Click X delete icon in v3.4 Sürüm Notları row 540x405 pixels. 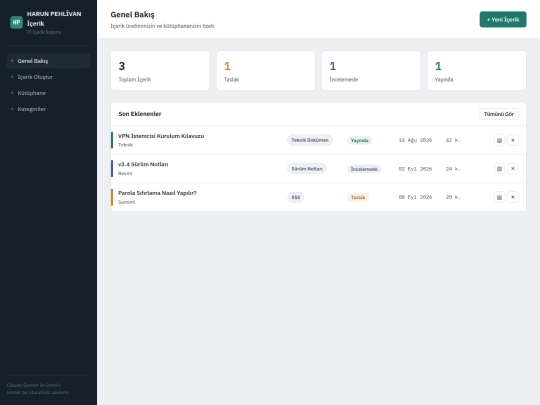513,169
